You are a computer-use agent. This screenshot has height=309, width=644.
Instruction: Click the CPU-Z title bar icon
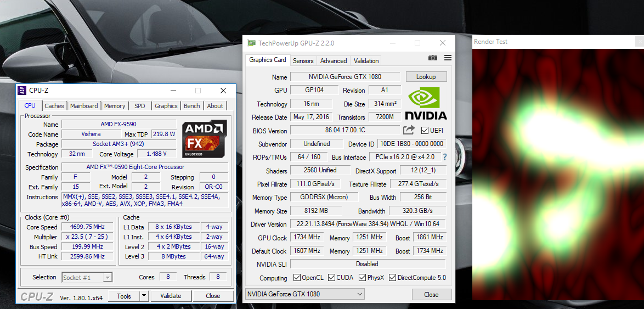22,91
